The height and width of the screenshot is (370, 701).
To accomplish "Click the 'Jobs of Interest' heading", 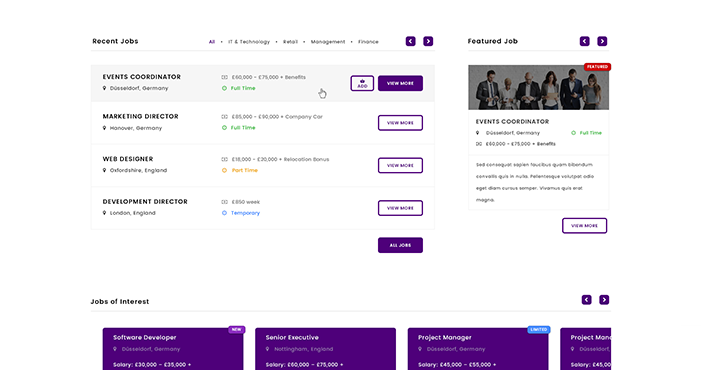I will (x=120, y=302).
